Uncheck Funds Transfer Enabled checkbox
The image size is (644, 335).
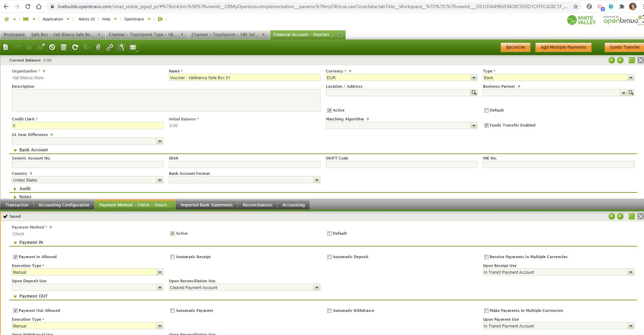(486, 125)
